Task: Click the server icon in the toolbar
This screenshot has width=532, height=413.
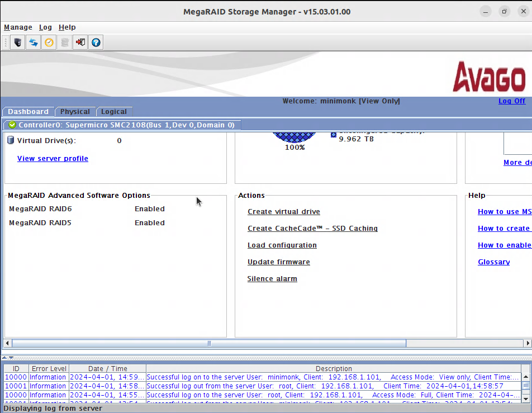Action: click(18, 42)
